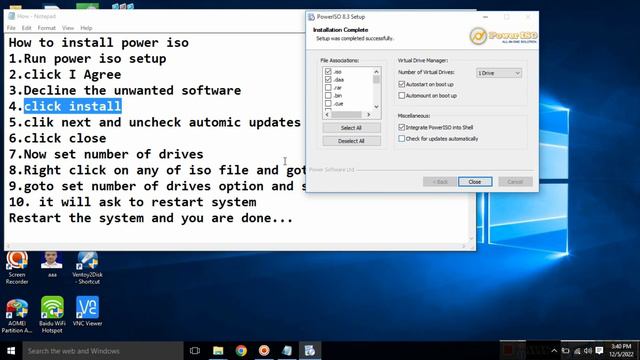The width and height of the screenshot is (640, 360).
Task: Click Close button in PowerISO setup
Action: (x=475, y=182)
